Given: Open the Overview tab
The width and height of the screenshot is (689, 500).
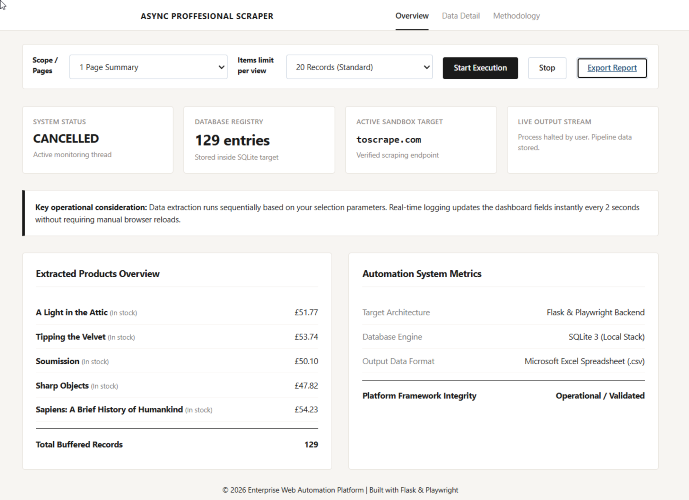Looking at the screenshot, I should click(412, 16).
